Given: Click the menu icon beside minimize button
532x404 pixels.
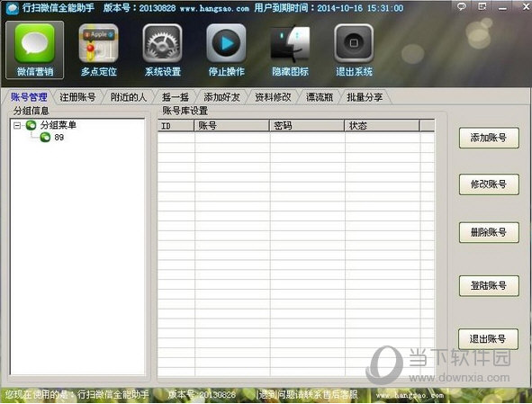Looking at the screenshot, I should 482,6.
